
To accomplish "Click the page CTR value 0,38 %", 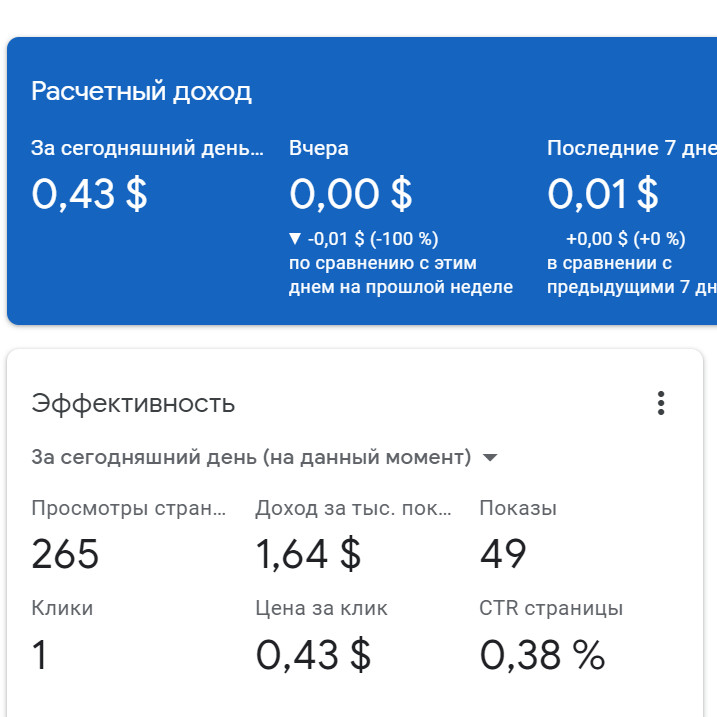I will coord(543,655).
